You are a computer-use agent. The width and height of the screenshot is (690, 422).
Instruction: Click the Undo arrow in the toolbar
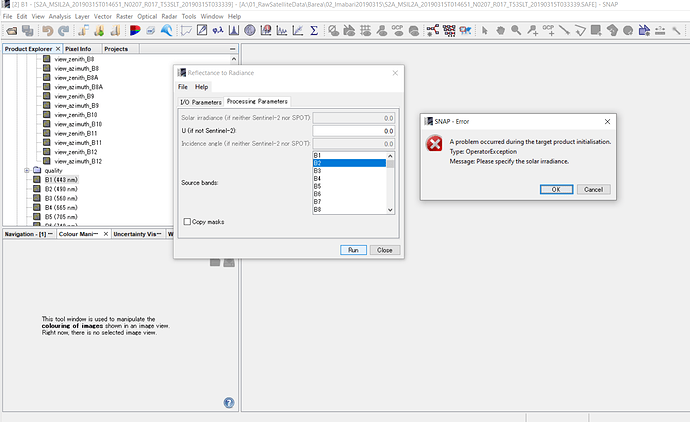[x=48, y=31]
